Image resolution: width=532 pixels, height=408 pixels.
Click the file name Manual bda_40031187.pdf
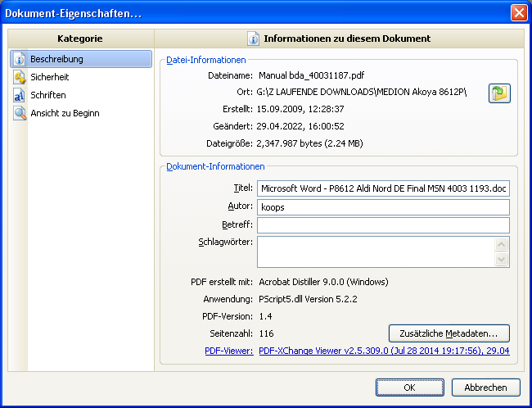pyautogui.click(x=312, y=75)
